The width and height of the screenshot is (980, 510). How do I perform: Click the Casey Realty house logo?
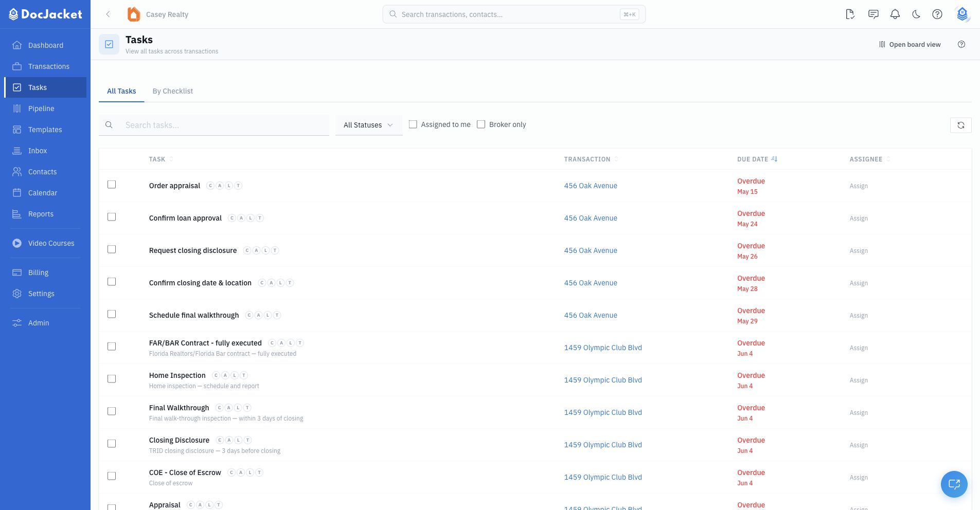(134, 14)
